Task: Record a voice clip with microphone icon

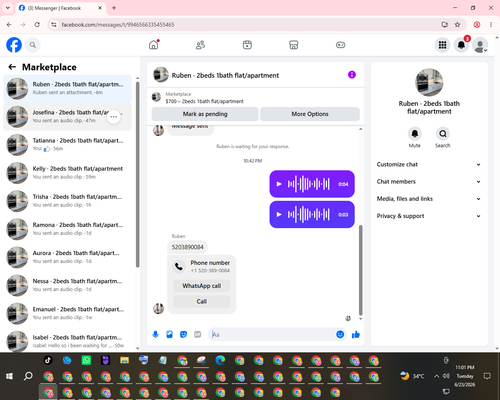Action: [155, 334]
